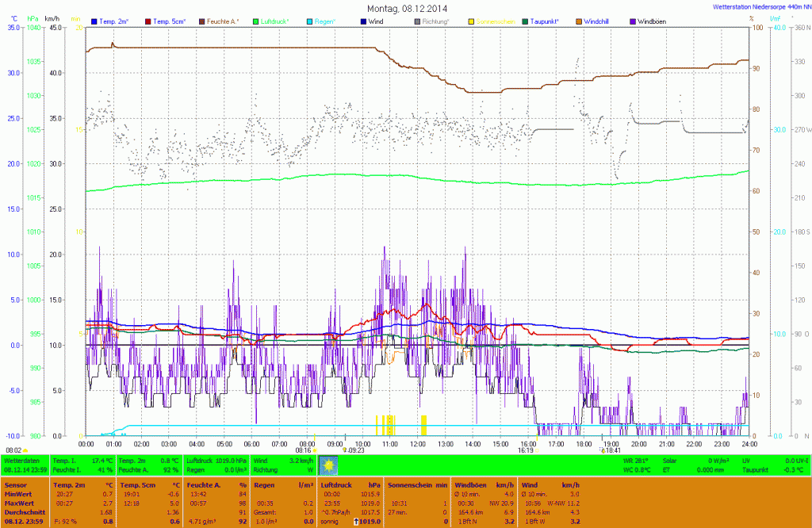
Task: Select the Sonnenschein min column header
Action: click(417, 484)
